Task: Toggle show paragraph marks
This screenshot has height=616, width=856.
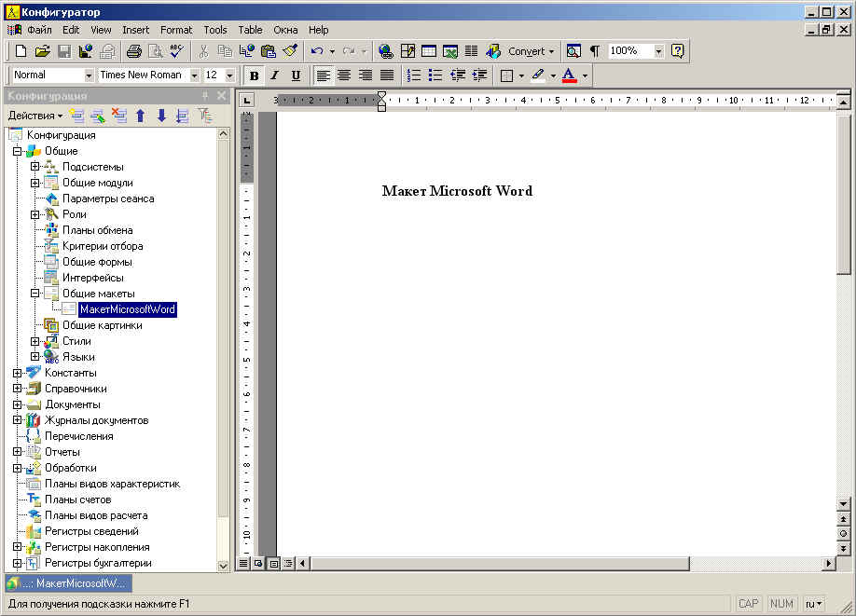Action: click(x=595, y=51)
